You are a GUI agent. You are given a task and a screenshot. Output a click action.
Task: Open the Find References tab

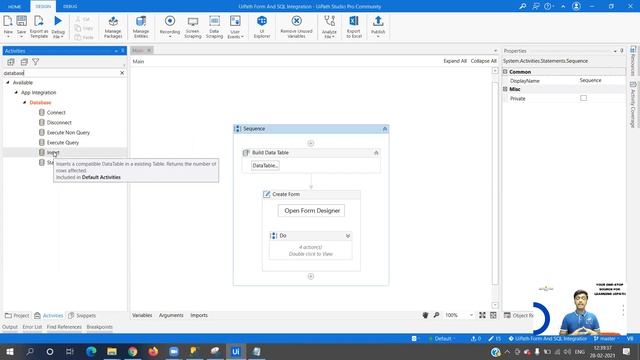pyautogui.click(x=64, y=327)
